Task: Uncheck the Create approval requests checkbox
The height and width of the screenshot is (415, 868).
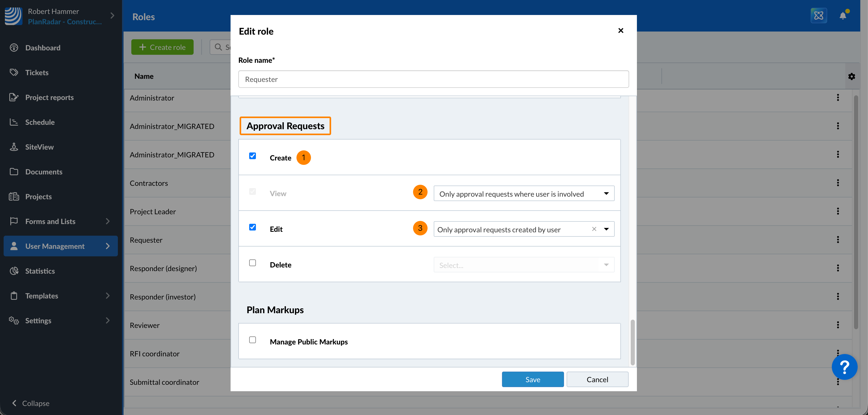Action: (252, 156)
